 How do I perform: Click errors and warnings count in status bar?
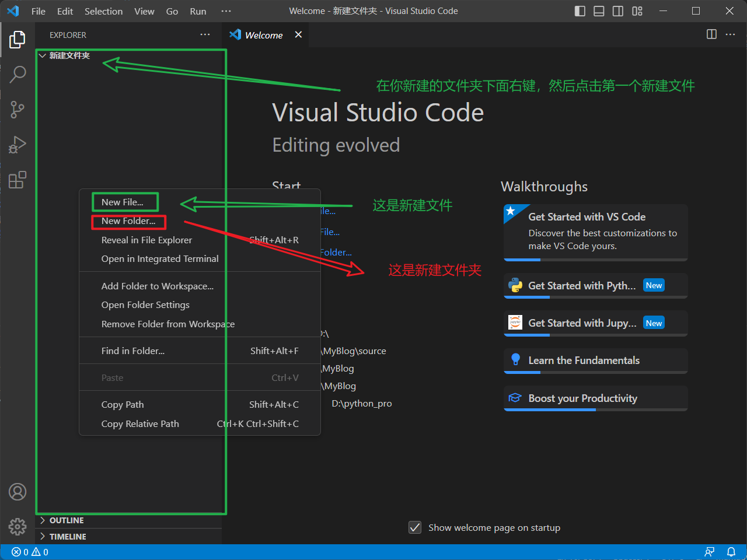tap(30, 552)
